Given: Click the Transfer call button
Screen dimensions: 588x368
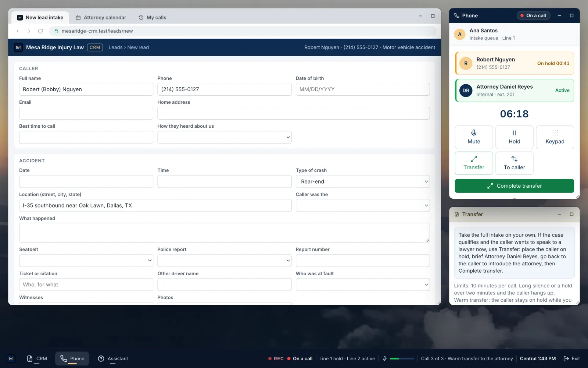Looking at the screenshot, I should tap(474, 163).
